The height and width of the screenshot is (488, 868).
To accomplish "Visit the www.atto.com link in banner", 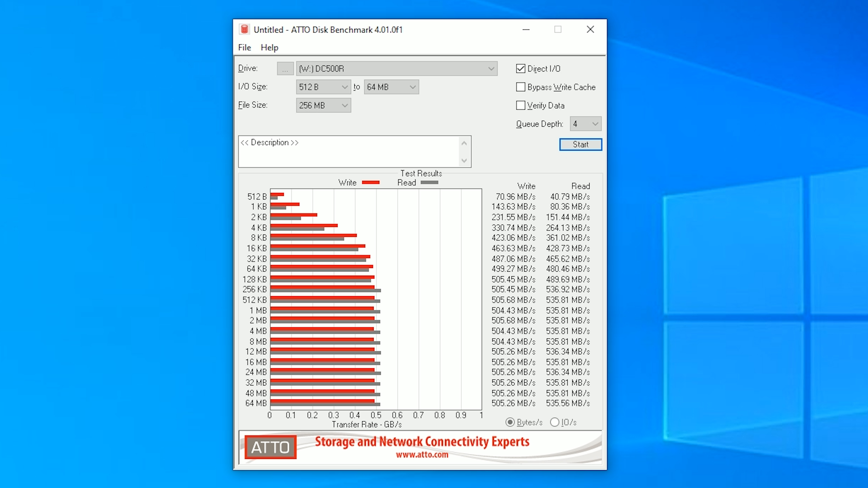I will pos(422,455).
